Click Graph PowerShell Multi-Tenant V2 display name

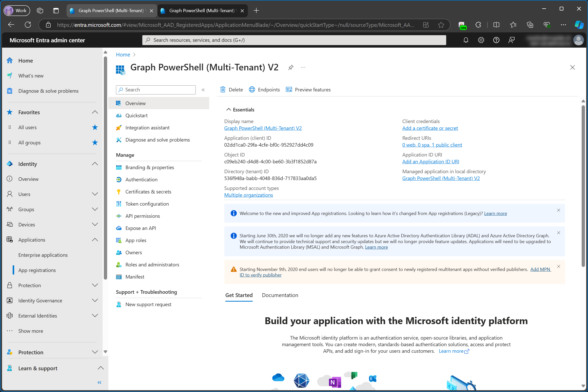(x=263, y=128)
